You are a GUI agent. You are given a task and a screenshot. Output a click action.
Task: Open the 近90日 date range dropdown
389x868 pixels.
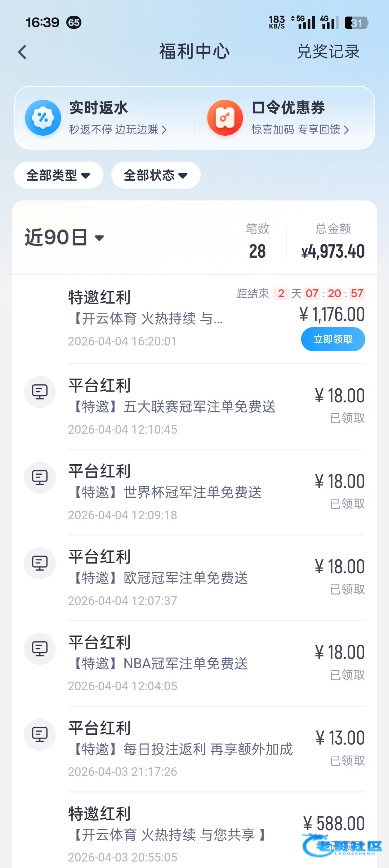click(64, 238)
